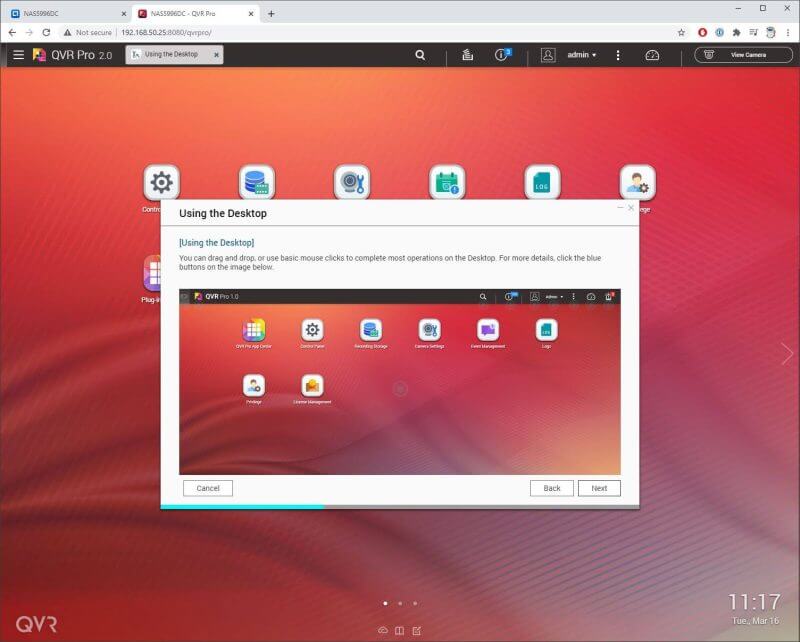Viewport: 800px width, 642px height.
Task: Open the QVR Pro hamburger main menu
Action: [18, 55]
